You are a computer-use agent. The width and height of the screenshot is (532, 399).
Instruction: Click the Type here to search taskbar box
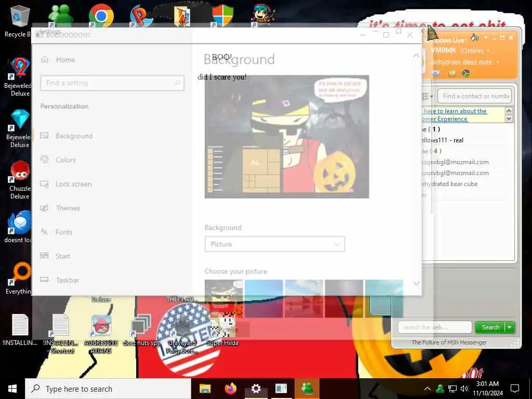click(108, 389)
